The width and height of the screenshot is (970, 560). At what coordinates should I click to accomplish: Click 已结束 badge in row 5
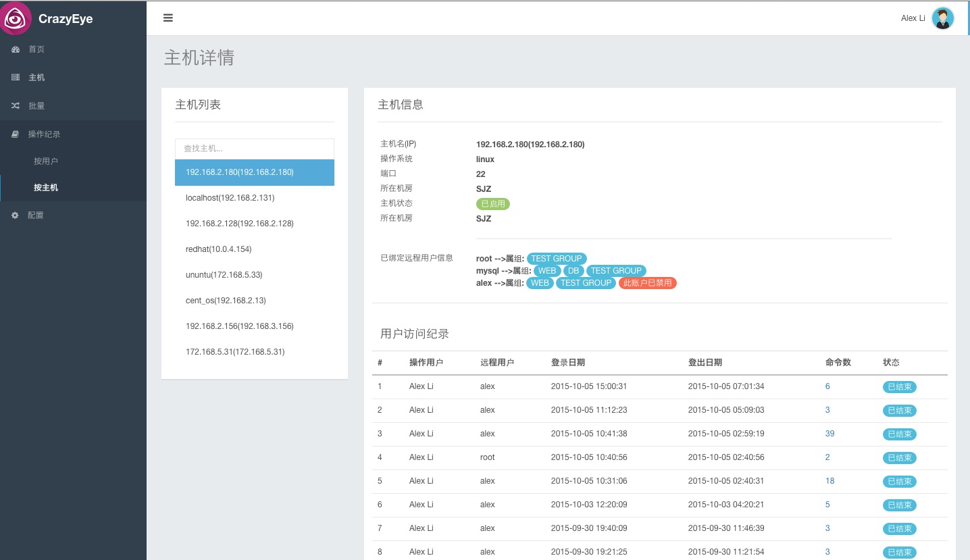[x=900, y=482]
